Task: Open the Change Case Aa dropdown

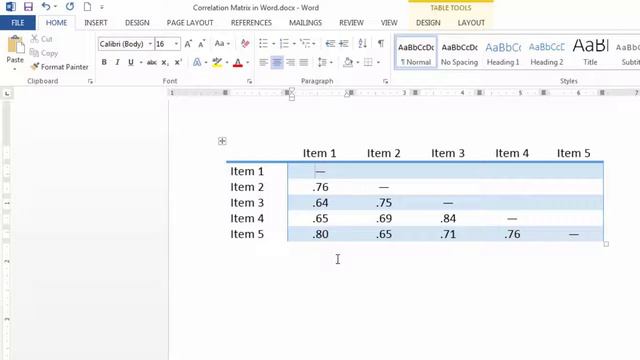Action: (222, 43)
